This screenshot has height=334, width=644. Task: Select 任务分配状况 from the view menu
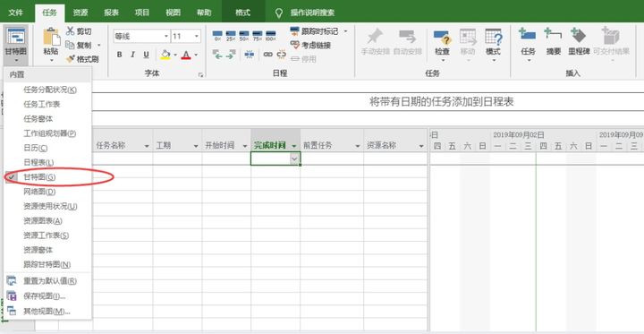point(47,90)
